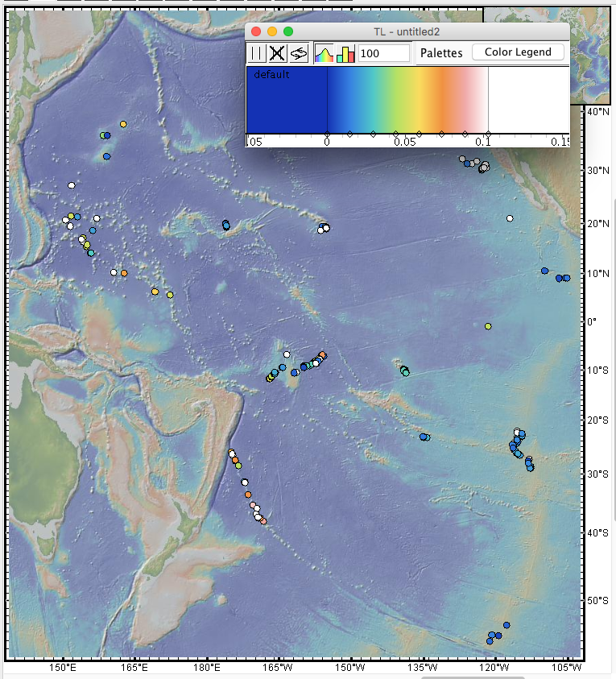Click the normalize histogram icon with two vertical bars
The height and width of the screenshot is (679, 616).
[x=256, y=53]
